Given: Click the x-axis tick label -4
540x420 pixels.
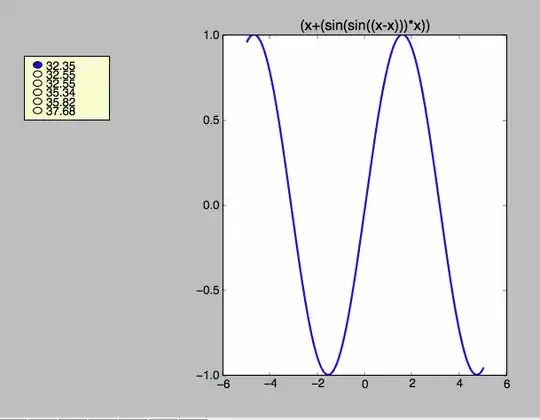Looking at the screenshot, I should point(270,384).
